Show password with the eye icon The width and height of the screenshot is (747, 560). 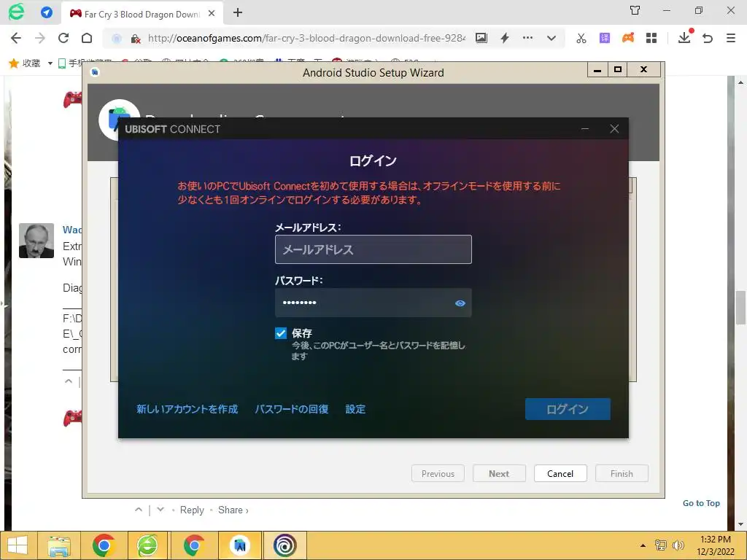460,303
